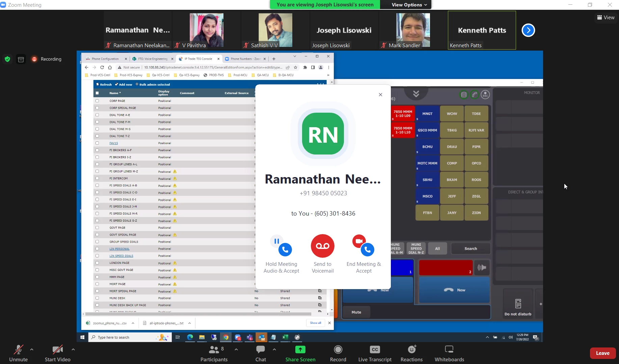Viewport: 619px width, 364px height.
Task: Open Chrome from the shared taskbar
Action: pos(226,337)
